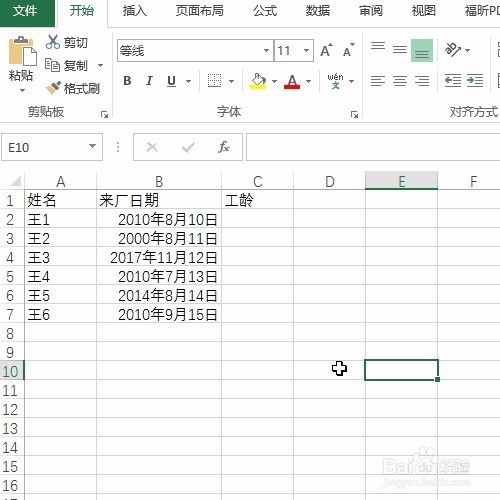Viewport: 500px width, 500px height.
Task: Select column B header
Action: [x=159, y=182]
